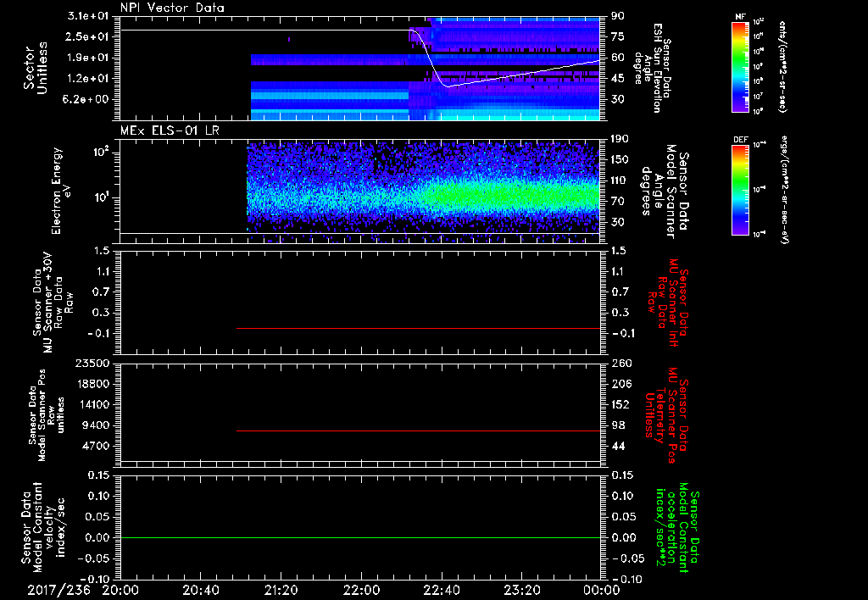
Task: Click the 'Electron Energy eV' axis title
Action: click(62, 191)
